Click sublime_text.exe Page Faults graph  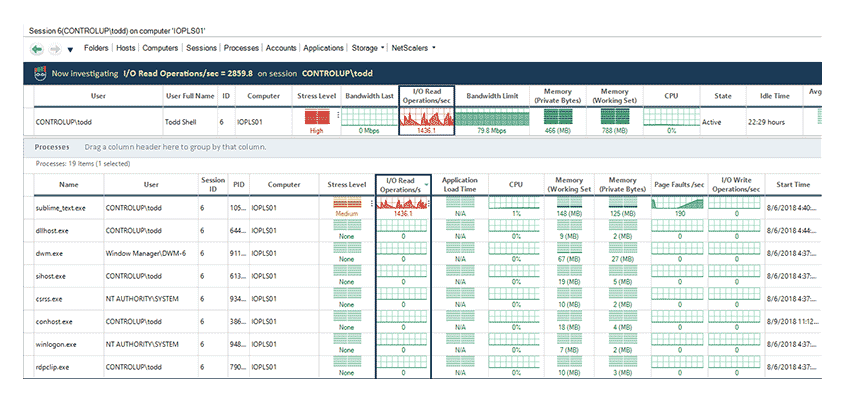[x=678, y=203]
